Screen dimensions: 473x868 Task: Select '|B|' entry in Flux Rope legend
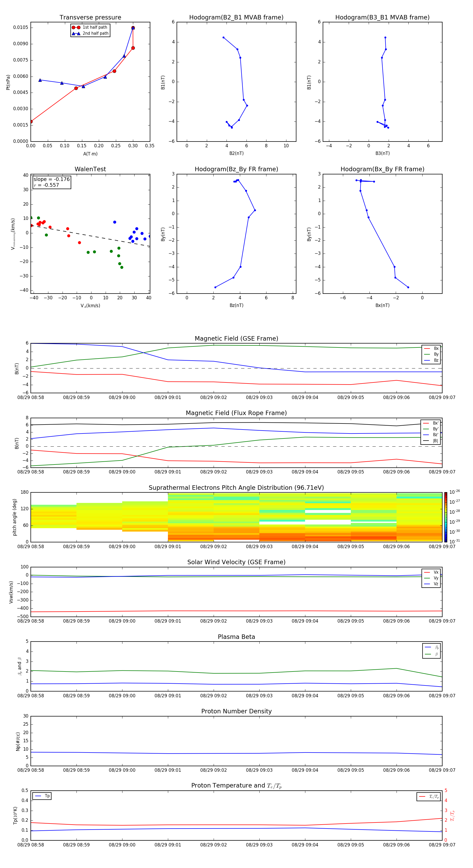[x=431, y=441]
